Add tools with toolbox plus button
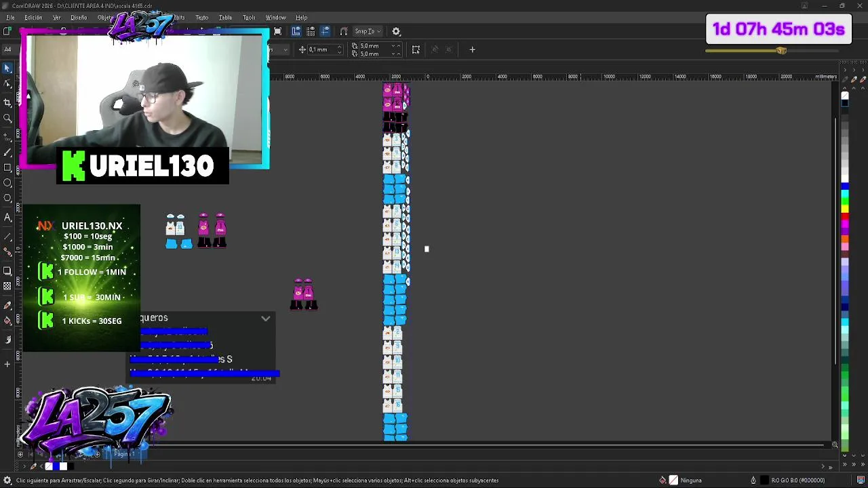This screenshot has width=868, height=488. [7, 364]
